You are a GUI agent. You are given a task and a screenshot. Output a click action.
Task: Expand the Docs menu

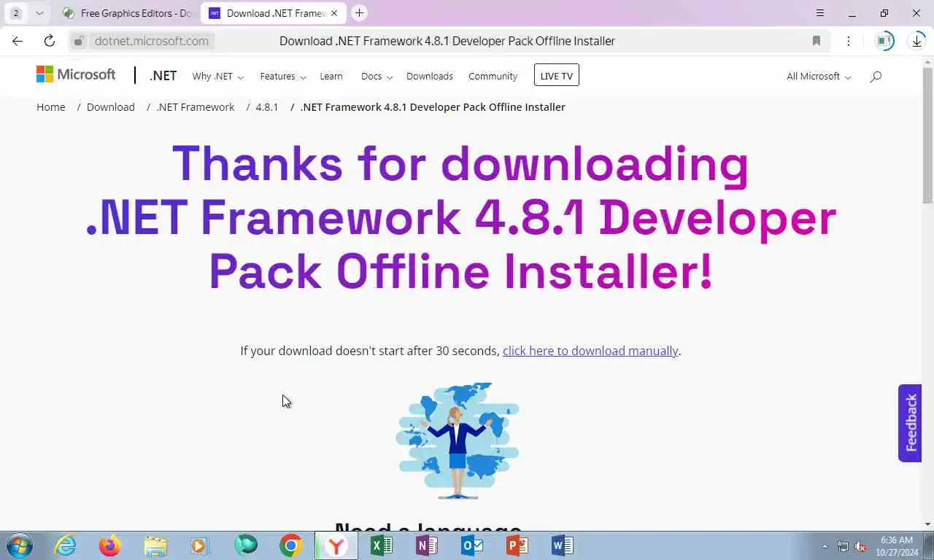[377, 76]
